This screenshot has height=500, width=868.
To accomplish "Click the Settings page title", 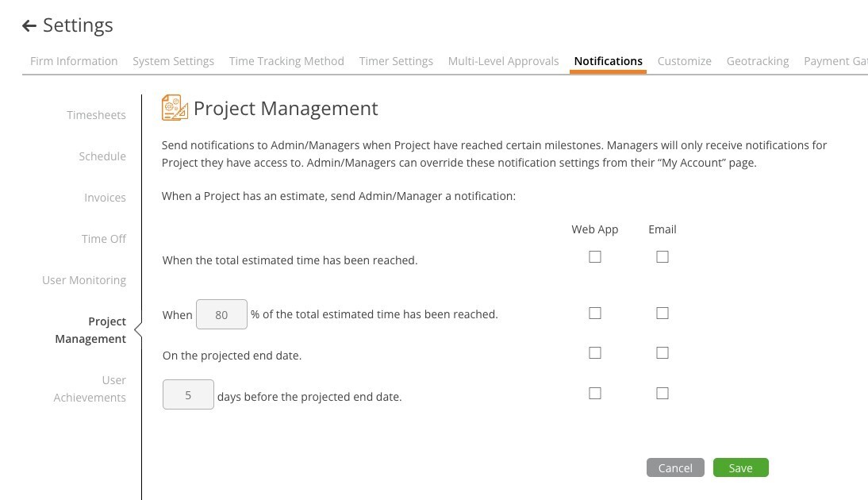I will tap(78, 25).
